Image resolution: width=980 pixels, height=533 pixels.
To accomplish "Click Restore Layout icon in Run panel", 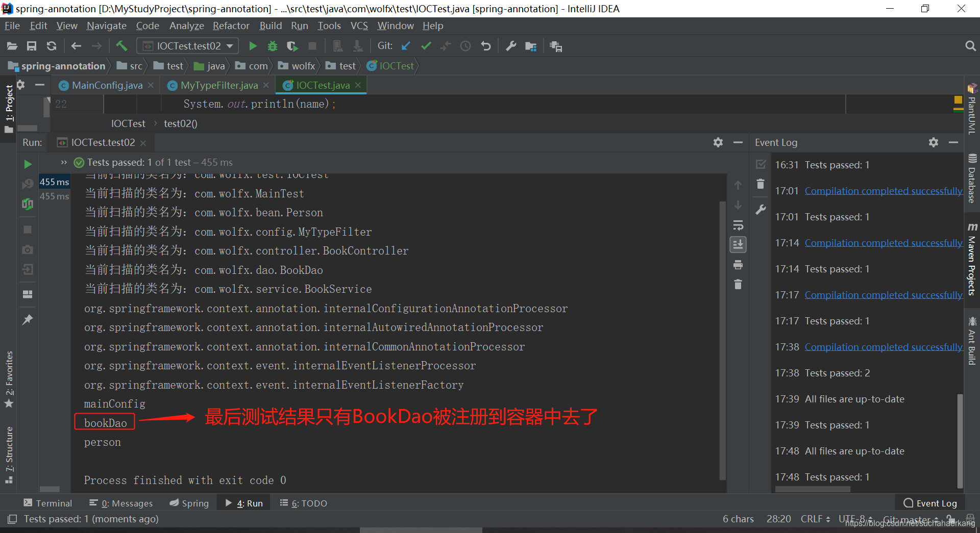I will click(x=28, y=294).
